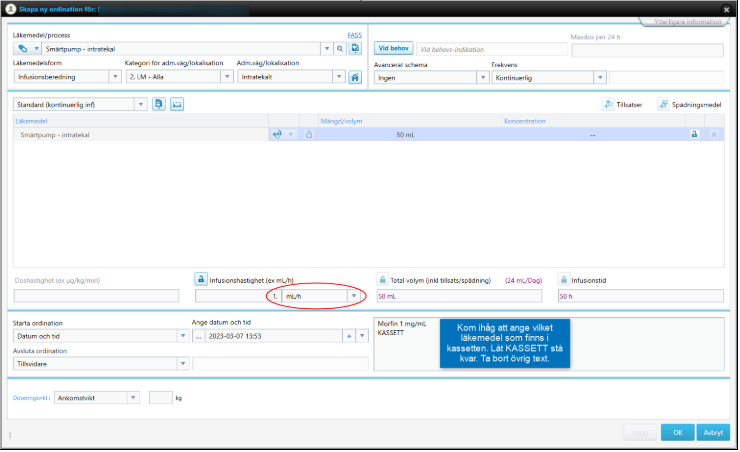Click the home icon next to Intratekalt

[x=355, y=77]
